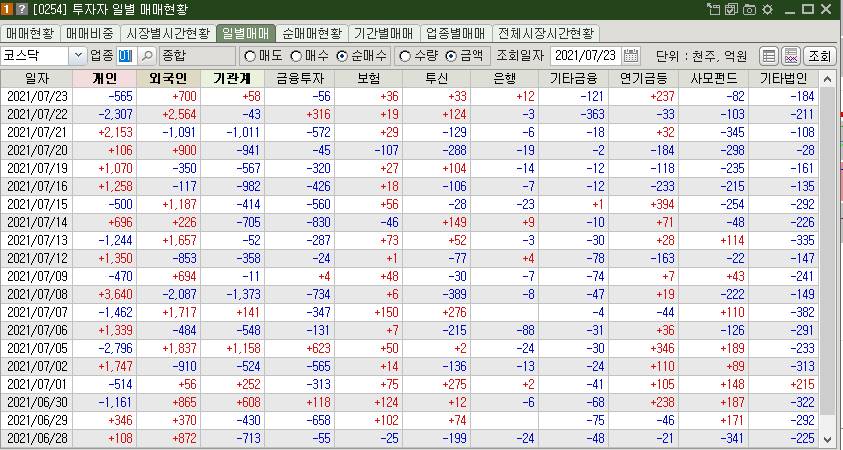Screen dimensions: 843x450
Task: Capture screen with the camera icon
Action: pos(749,9)
